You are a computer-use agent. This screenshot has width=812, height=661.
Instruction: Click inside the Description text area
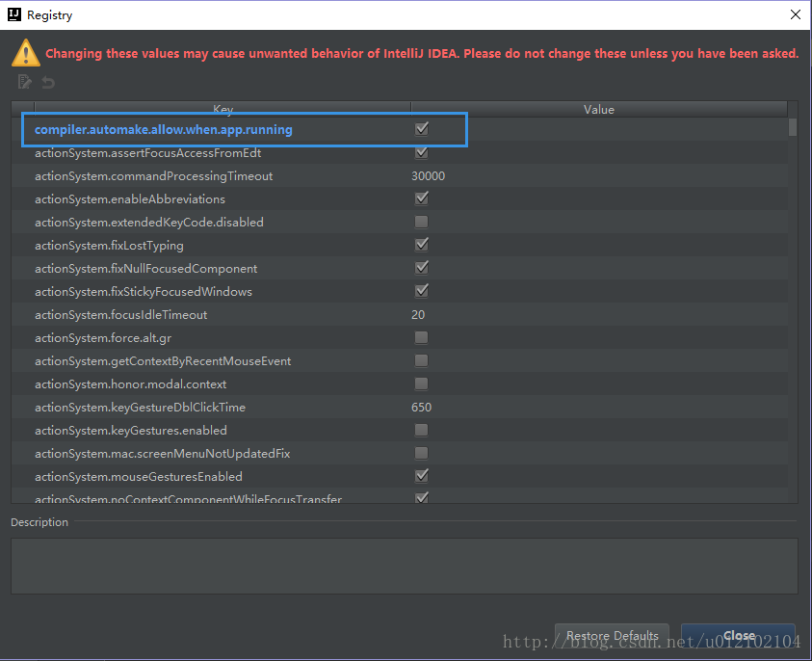(x=405, y=567)
